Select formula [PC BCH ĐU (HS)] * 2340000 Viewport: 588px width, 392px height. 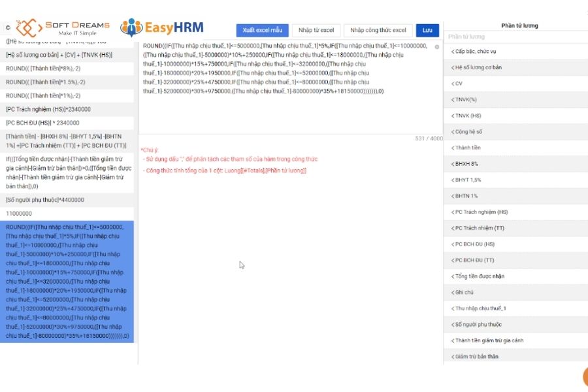[x=67, y=123]
